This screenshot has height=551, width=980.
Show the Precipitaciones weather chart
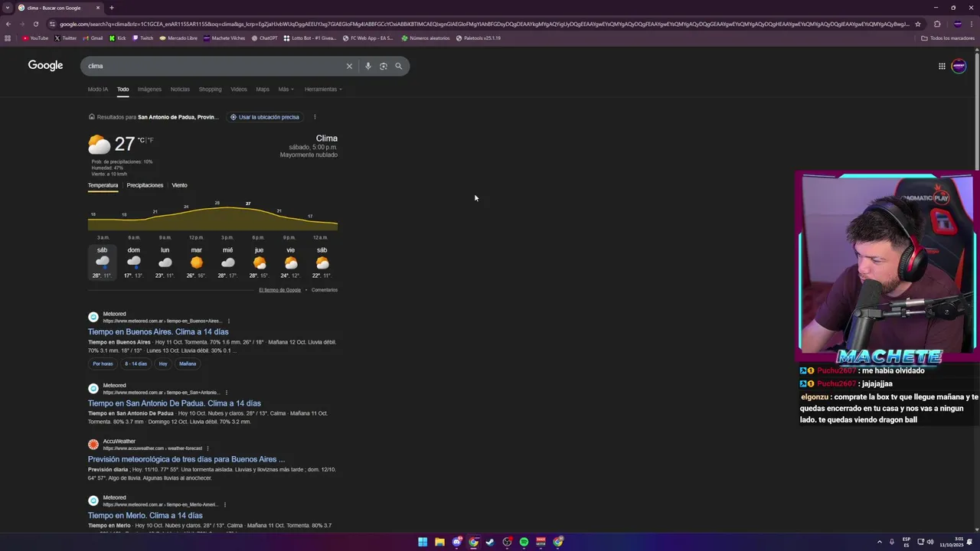[145, 185]
